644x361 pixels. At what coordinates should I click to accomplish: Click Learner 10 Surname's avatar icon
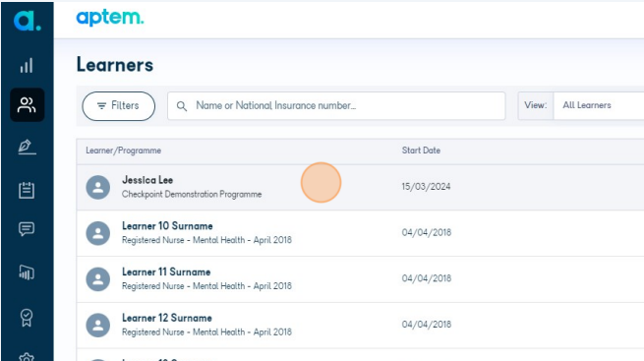point(97,233)
